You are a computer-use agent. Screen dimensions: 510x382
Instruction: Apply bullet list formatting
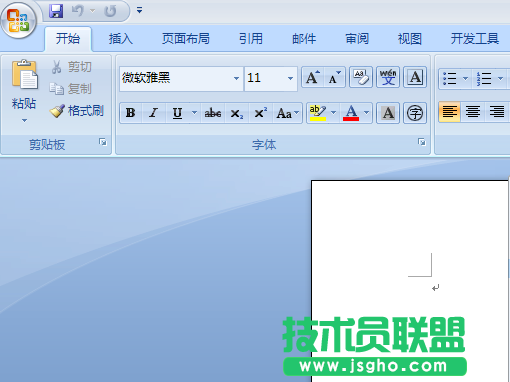pos(450,79)
